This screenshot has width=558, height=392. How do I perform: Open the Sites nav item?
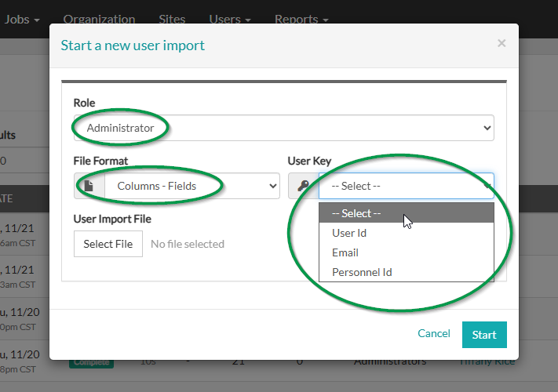(172, 19)
